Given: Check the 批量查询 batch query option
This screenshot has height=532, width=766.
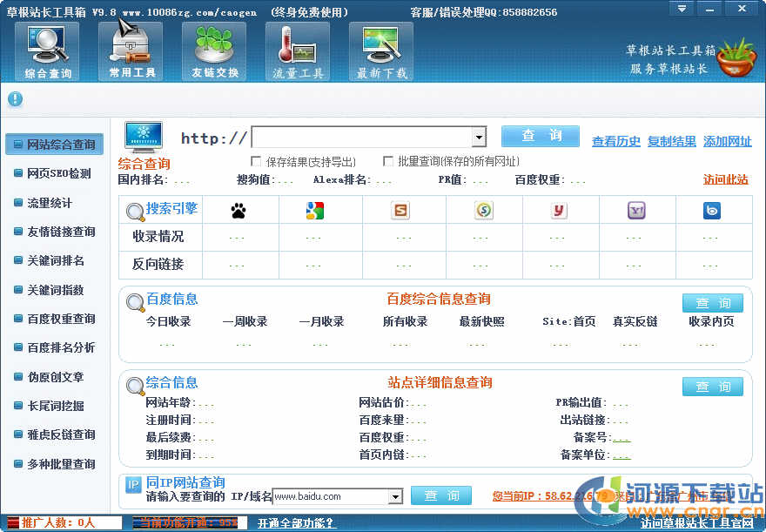Looking at the screenshot, I should [388, 161].
